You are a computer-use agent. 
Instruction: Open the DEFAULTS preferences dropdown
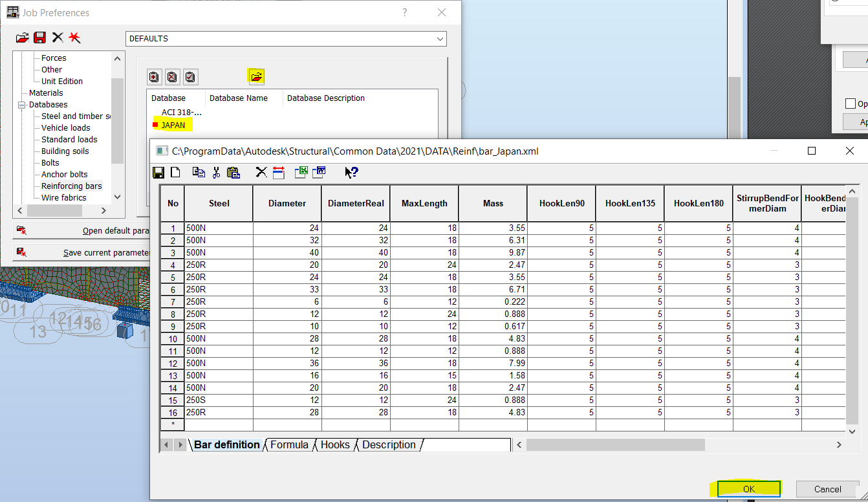click(439, 39)
